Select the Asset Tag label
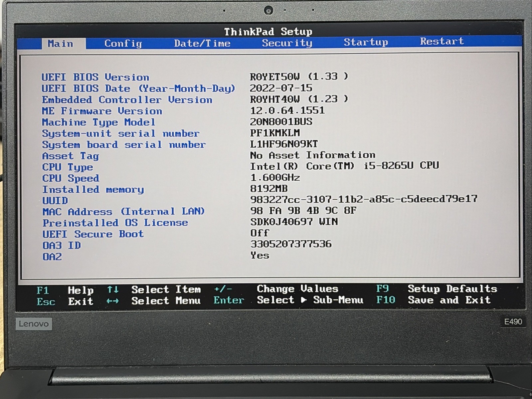The width and height of the screenshot is (532, 399). pyautogui.click(x=71, y=156)
